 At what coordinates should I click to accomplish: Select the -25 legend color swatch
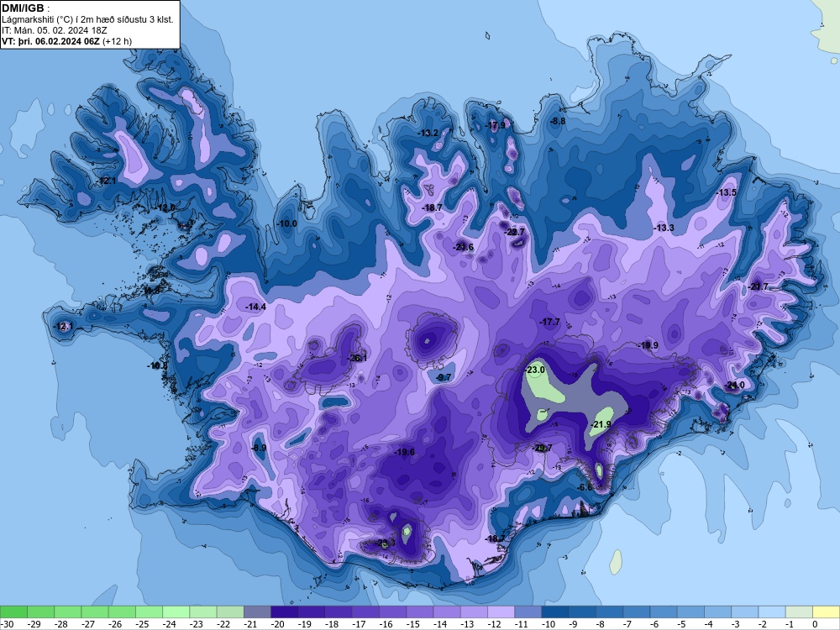click(x=149, y=612)
